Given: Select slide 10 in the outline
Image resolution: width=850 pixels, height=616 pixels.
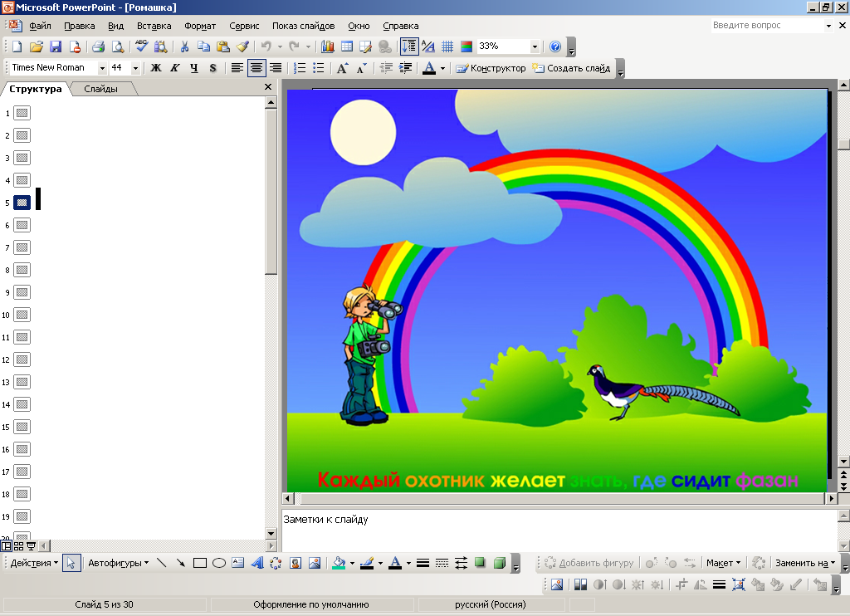Looking at the screenshot, I should 22,315.
